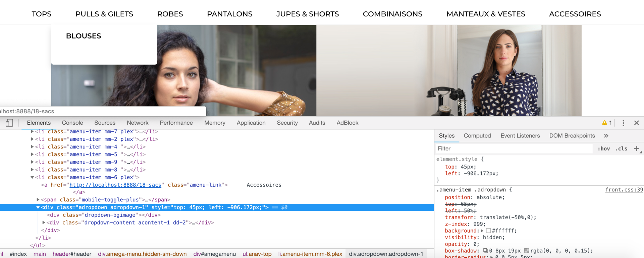644x258 pixels.
Task: Collapse the selected adropdown-1 div node
Action: tap(38, 207)
